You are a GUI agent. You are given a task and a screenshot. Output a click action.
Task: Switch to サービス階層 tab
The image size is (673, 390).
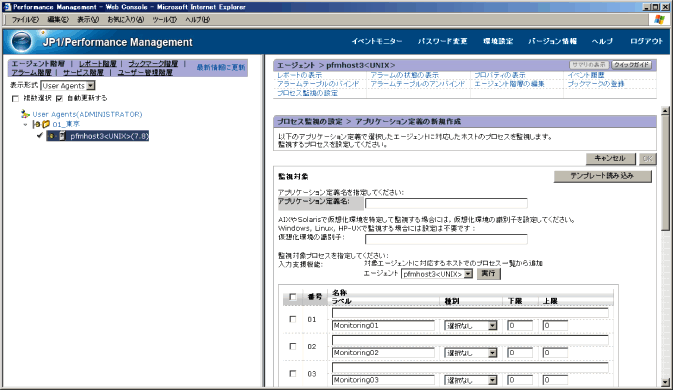point(83,73)
